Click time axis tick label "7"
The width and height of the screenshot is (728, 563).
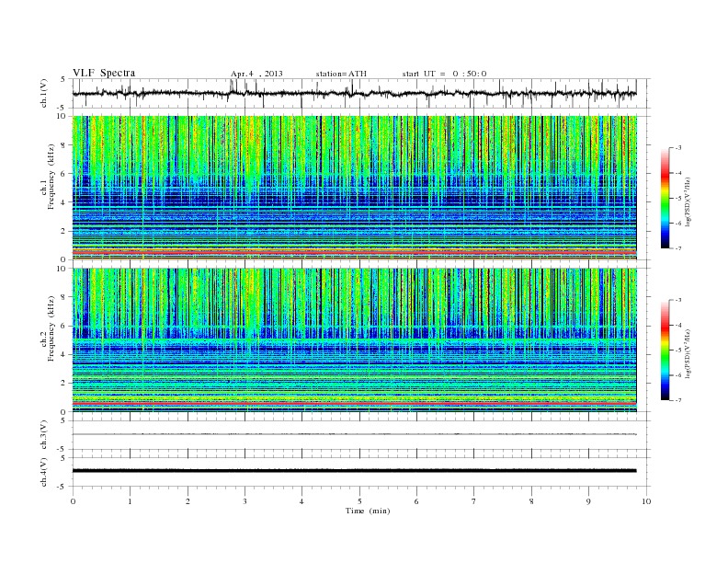(474, 501)
